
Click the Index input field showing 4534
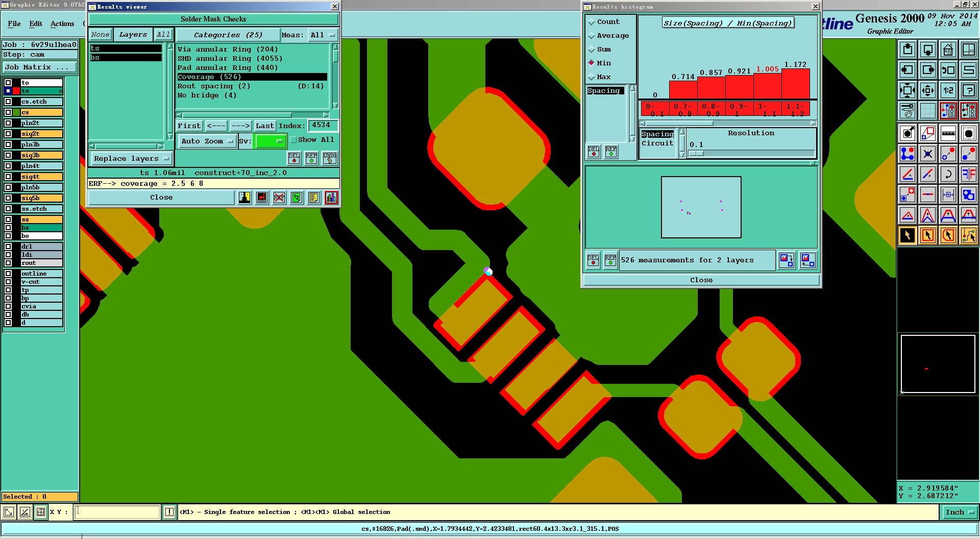(322, 126)
